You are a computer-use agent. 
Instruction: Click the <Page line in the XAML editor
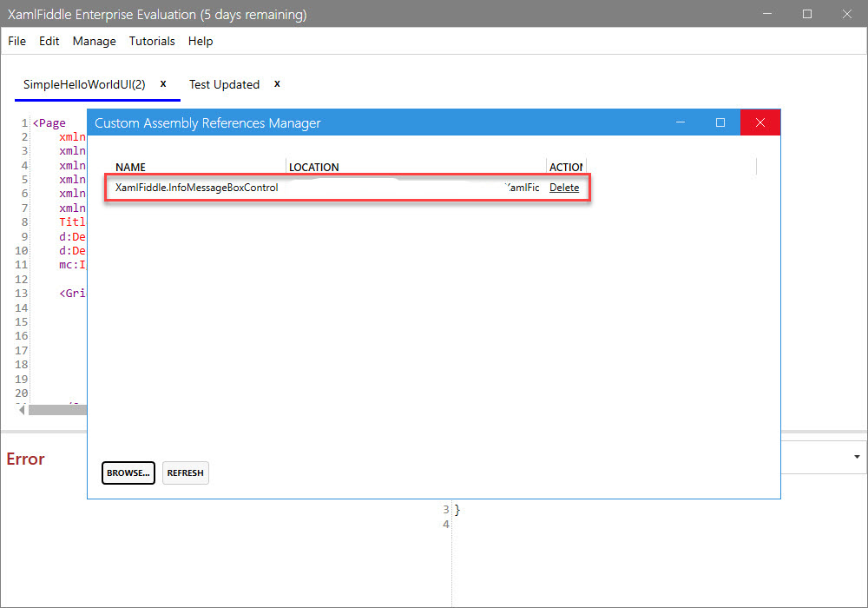[49, 123]
